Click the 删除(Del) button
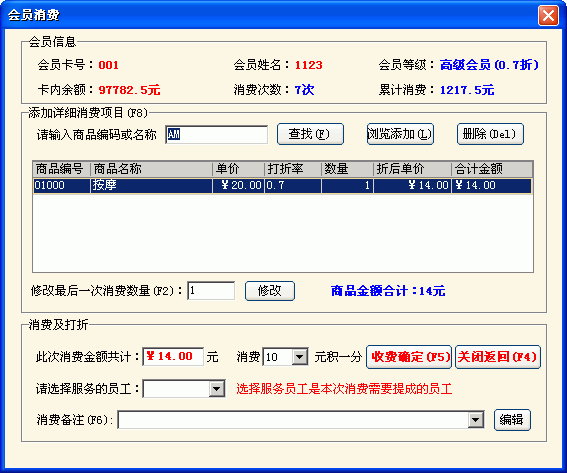The height and width of the screenshot is (473, 567). (490, 134)
